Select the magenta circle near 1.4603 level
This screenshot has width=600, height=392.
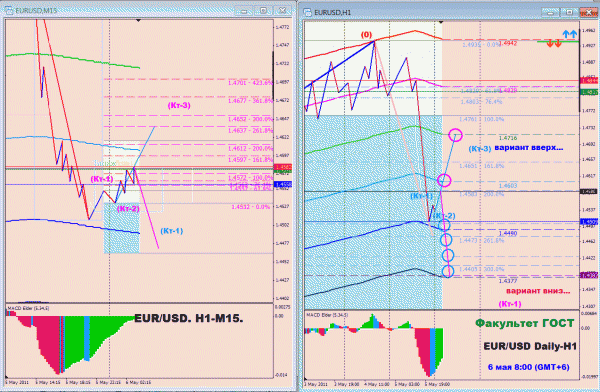point(444,180)
